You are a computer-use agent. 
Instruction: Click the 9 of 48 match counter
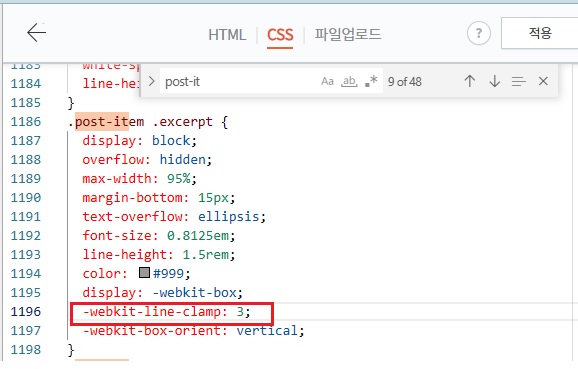[404, 81]
